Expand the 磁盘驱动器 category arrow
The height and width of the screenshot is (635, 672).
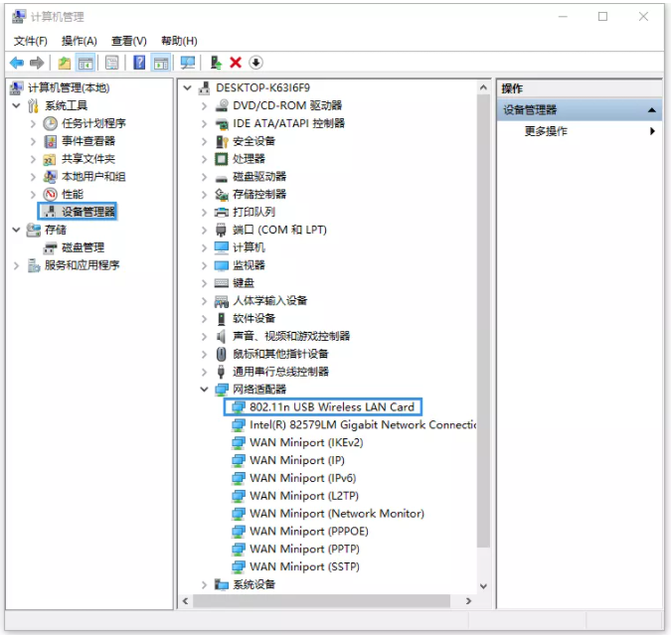[x=205, y=177]
